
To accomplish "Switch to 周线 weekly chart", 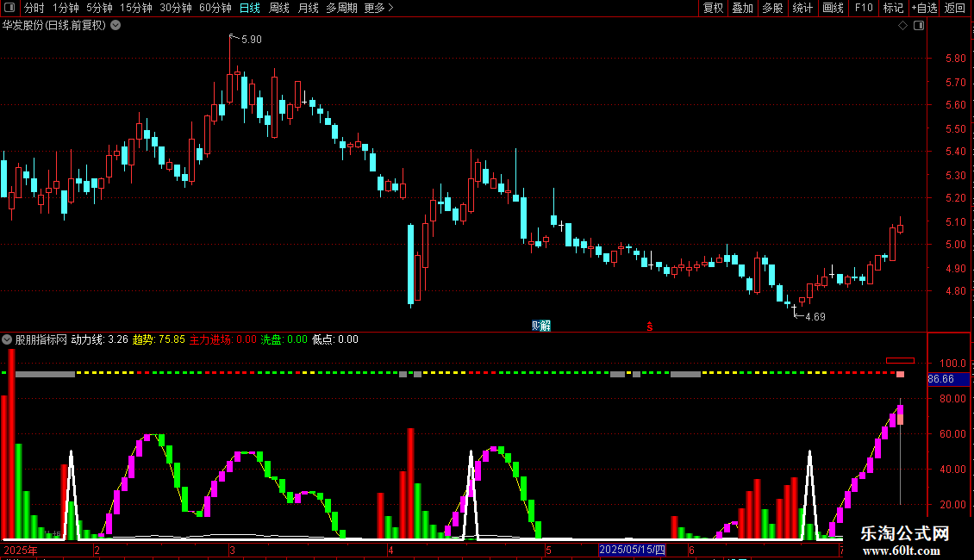I will pos(279,8).
